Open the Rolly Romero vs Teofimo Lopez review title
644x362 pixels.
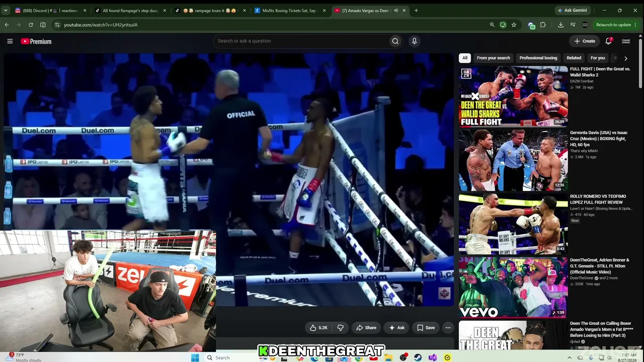(598, 199)
